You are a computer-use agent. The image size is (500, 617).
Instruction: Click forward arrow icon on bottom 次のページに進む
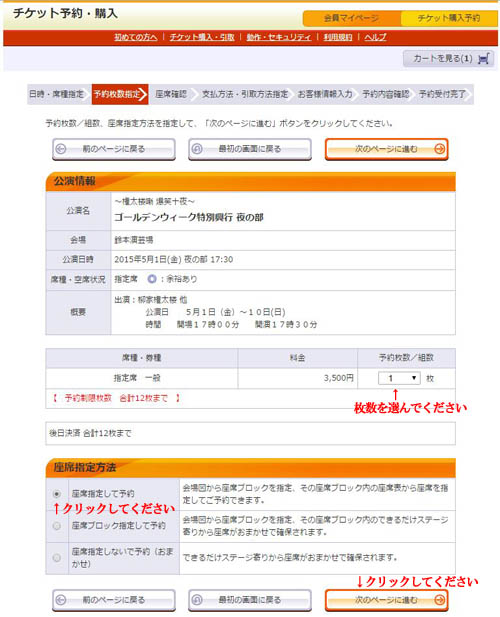click(x=439, y=600)
